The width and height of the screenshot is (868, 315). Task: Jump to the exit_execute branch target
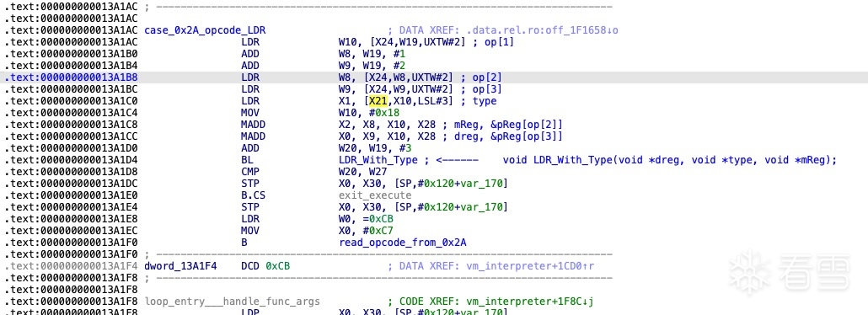pos(375,195)
